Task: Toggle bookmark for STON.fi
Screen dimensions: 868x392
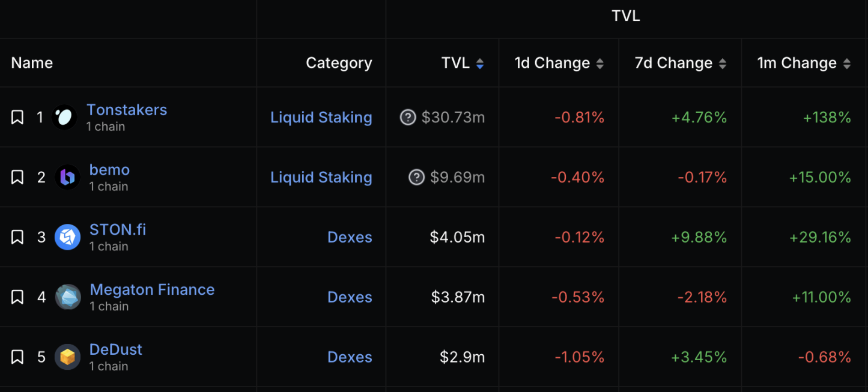Action: pos(17,237)
